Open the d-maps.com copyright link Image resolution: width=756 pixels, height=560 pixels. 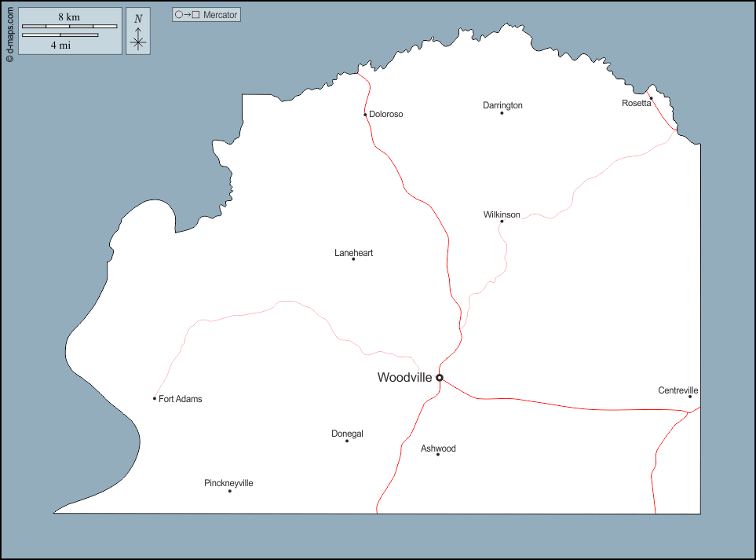click(9, 32)
